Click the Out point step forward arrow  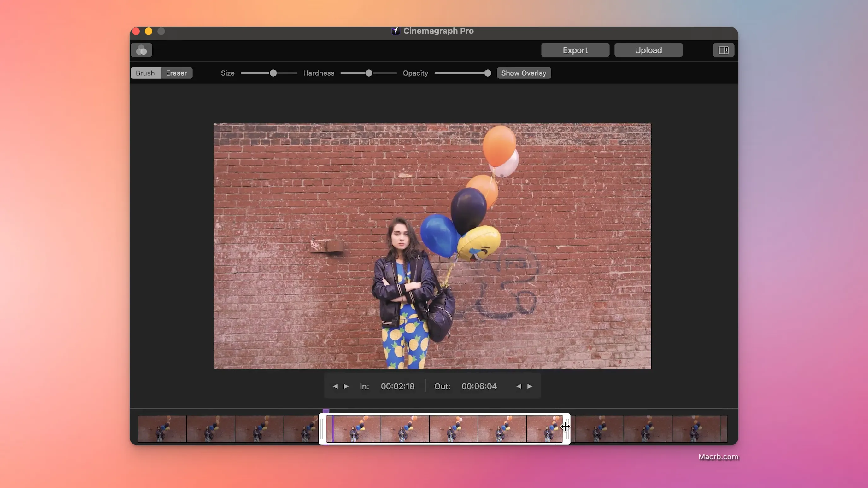[529, 387]
